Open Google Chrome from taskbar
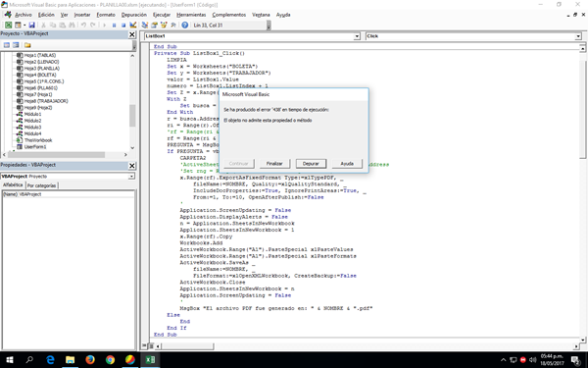588x368 pixels. click(x=110, y=360)
